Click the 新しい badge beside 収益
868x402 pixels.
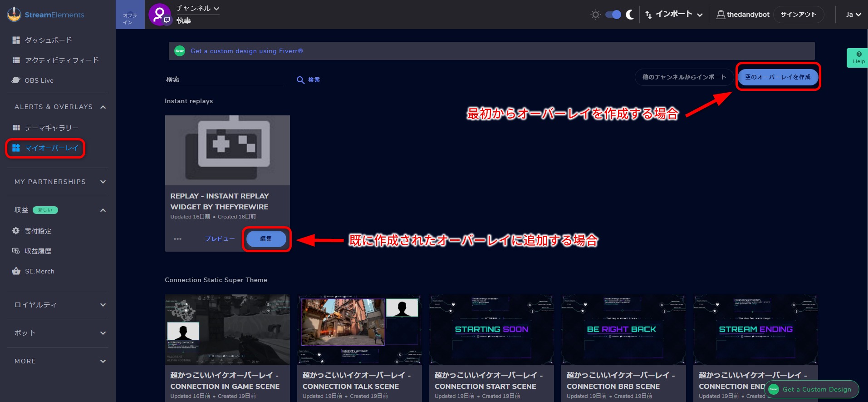click(45, 210)
